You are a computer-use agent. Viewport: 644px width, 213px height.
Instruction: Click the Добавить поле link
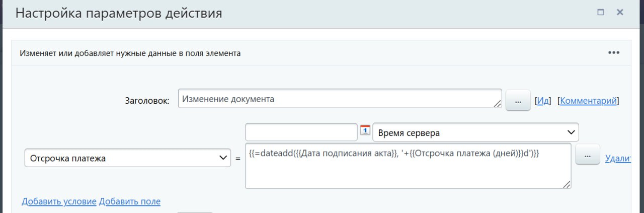pos(130,201)
